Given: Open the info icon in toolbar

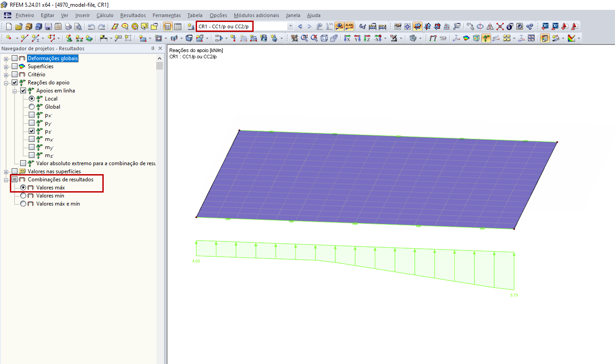Looking at the screenshot, I should click(510, 26).
